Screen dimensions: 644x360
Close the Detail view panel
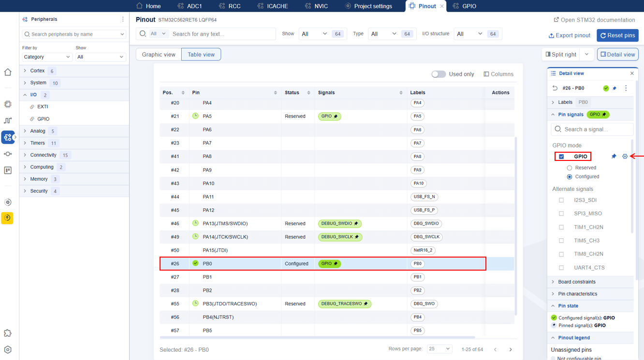tap(632, 73)
